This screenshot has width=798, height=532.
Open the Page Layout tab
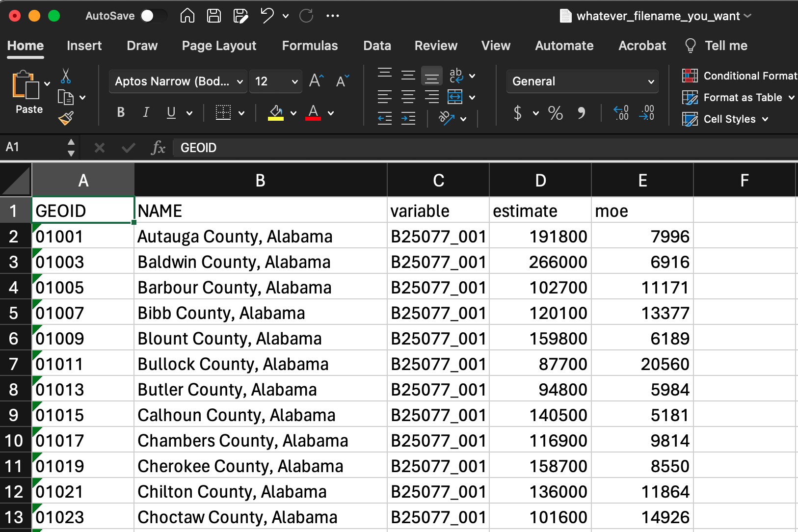(219, 46)
